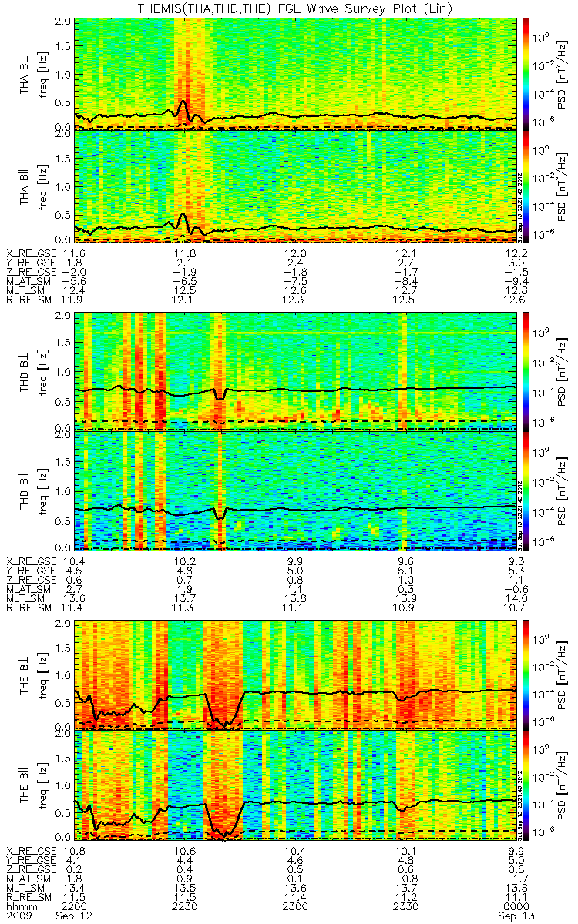Click the Y_RE_GSE row label under the THD panels
The height and width of the screenshot is (924, 578).
click(32, 571)
